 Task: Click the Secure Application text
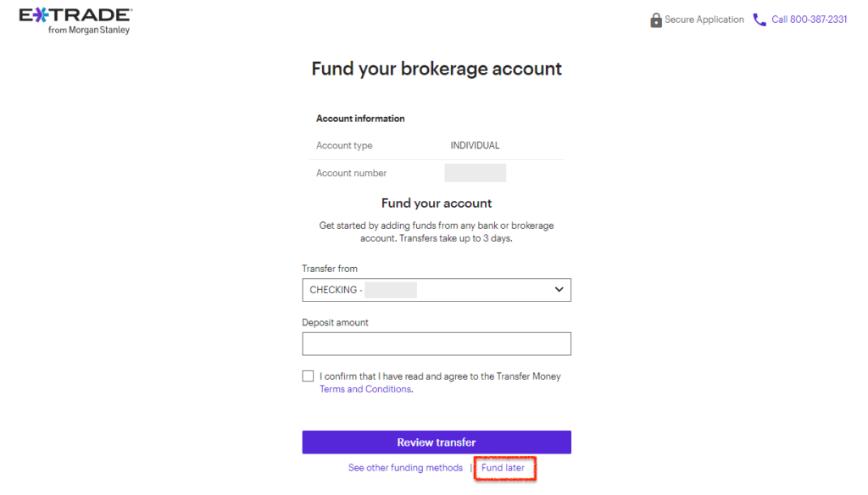(x=704, y=19)
